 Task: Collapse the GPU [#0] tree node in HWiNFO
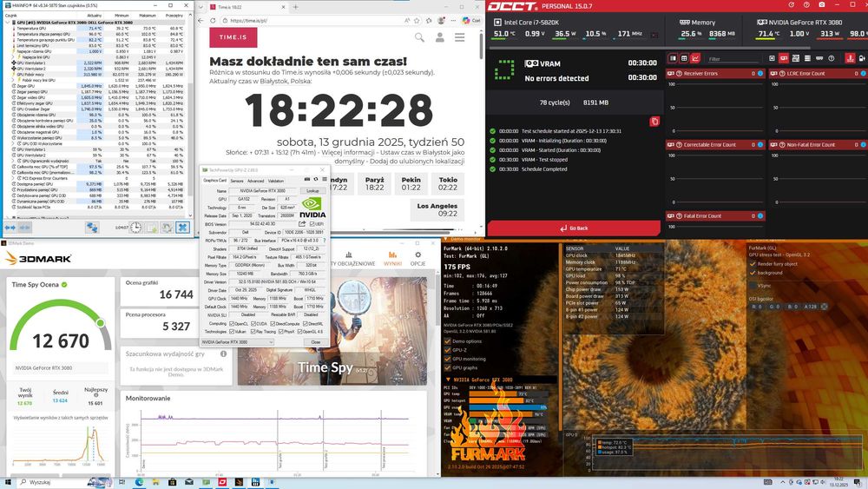tap(8, 23)
